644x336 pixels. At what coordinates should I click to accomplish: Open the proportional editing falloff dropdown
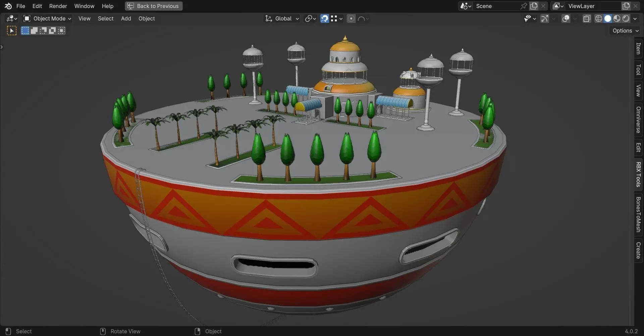point(363,18)
